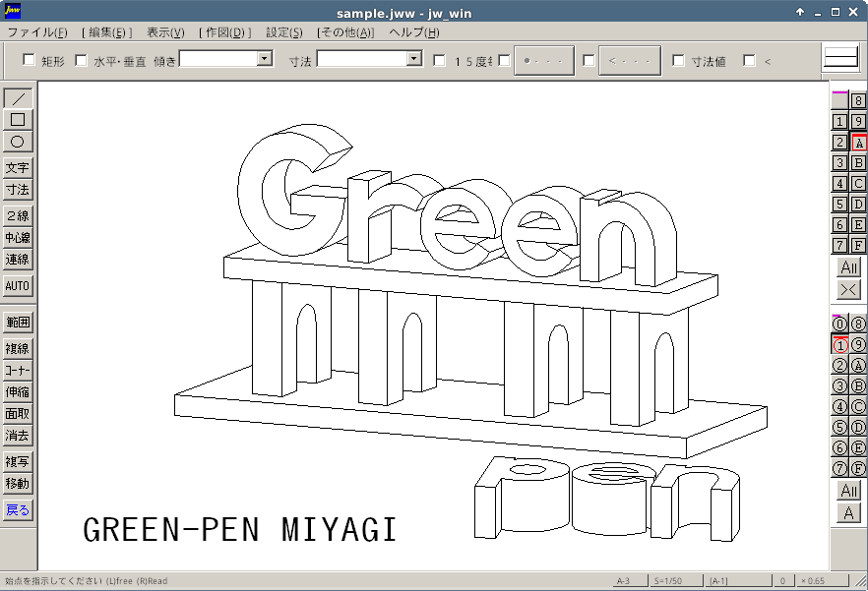Tick the checkbox beside the arrow-line button
Screen dimensions: 868x591
coord(589,60)
